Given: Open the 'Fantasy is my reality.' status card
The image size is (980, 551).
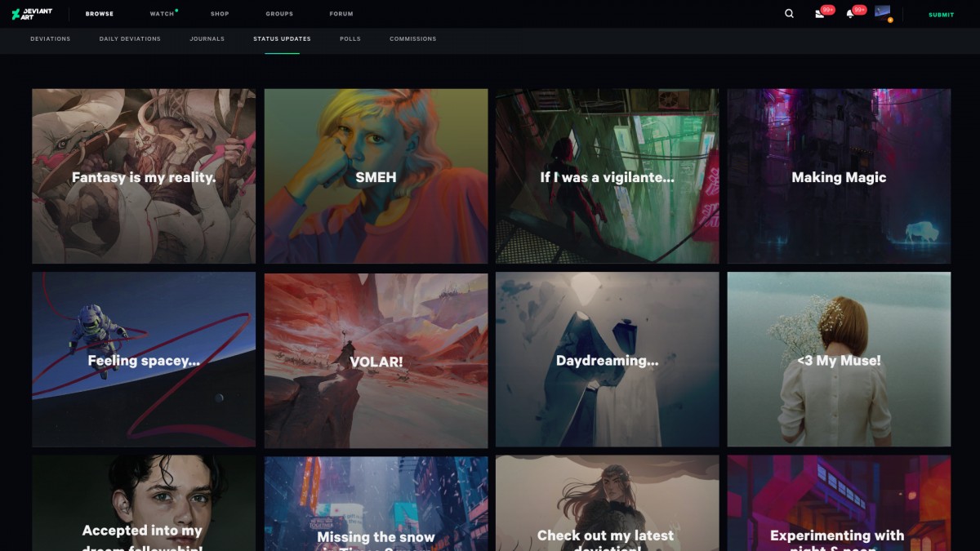Looking at the screenshot, I should click(144, 176).
